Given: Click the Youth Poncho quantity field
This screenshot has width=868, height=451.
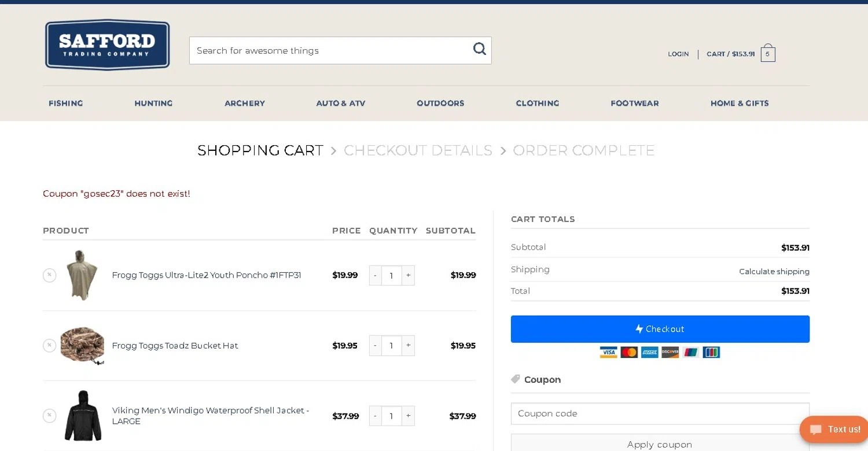Looking at the screenshot, I should [x=392, y=275].
